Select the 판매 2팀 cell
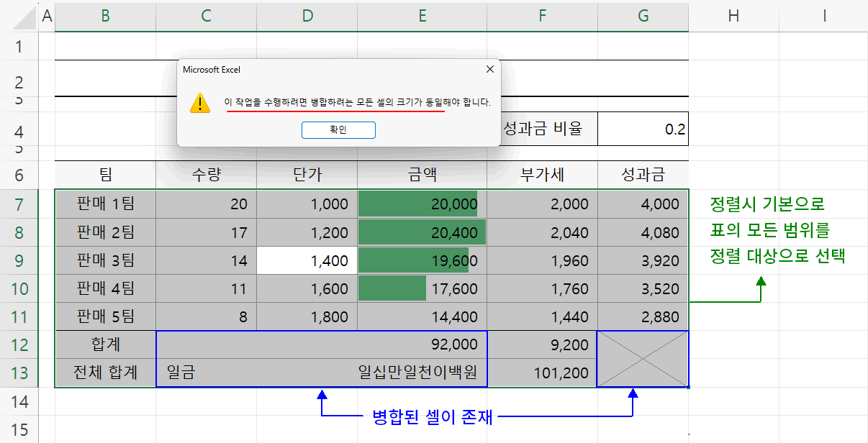868x443 pixels. (105, 232)
